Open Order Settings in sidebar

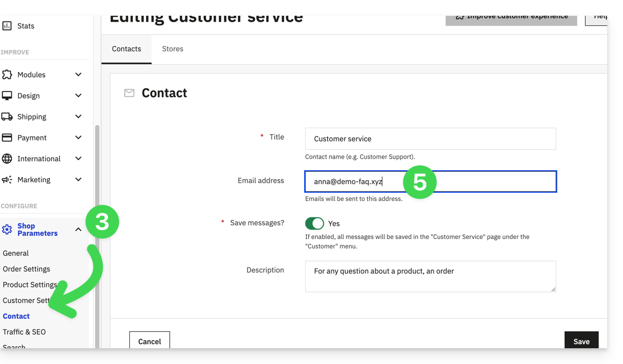[26, 269]
